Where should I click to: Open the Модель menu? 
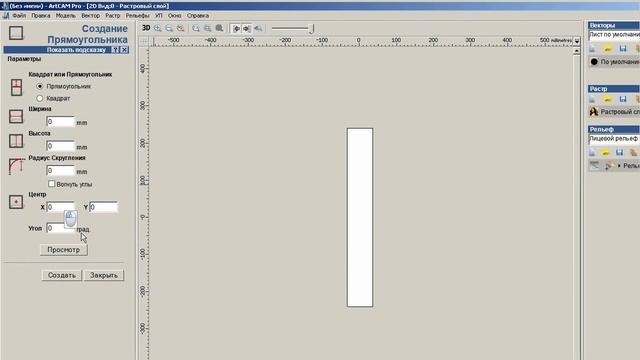click(66, 16)
